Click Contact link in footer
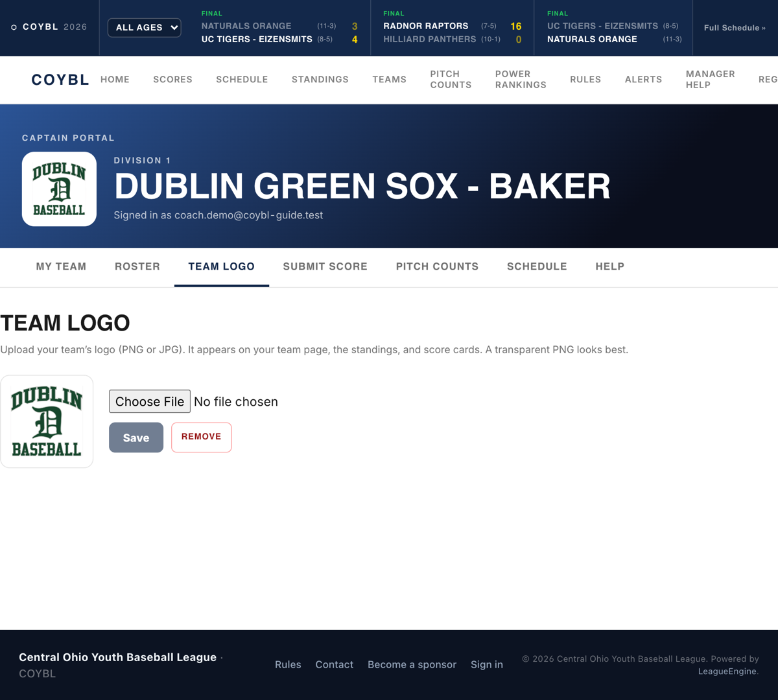 335,664
